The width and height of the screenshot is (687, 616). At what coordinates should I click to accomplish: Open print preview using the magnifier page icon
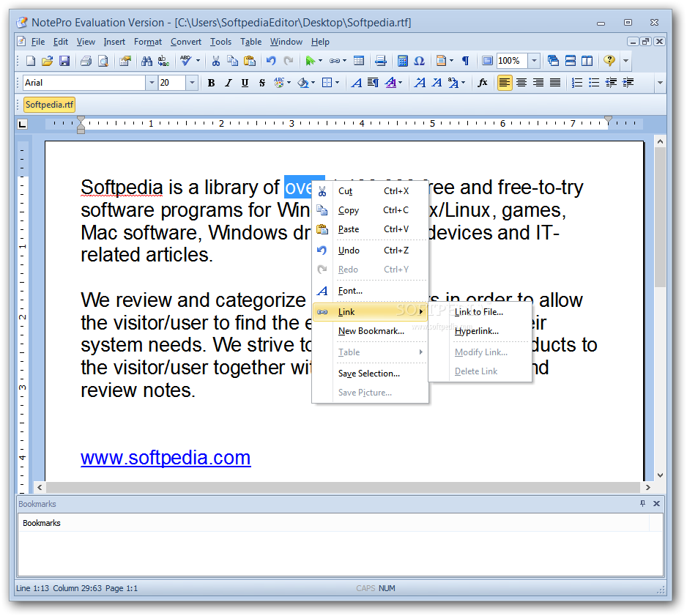pos(103,61)
